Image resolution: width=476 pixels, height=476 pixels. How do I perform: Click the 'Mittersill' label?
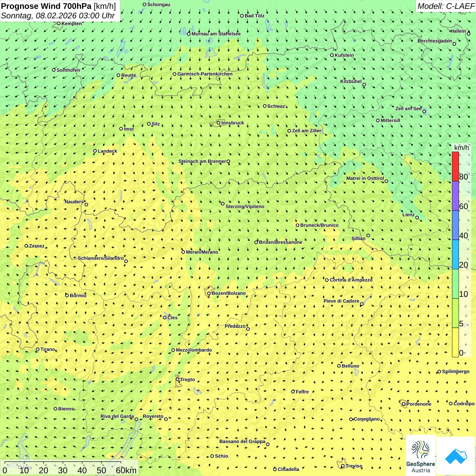click(390, 120)
